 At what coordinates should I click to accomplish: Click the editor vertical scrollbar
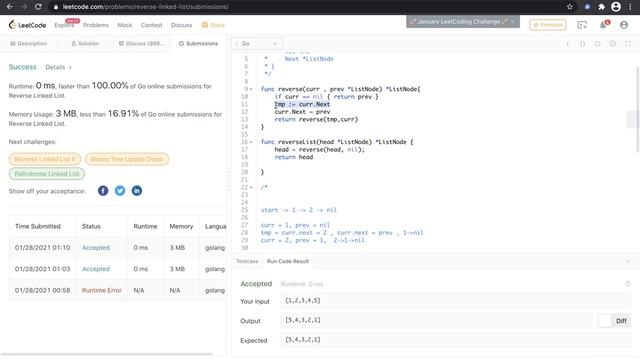pyautogui.click(x=637, y=110)
